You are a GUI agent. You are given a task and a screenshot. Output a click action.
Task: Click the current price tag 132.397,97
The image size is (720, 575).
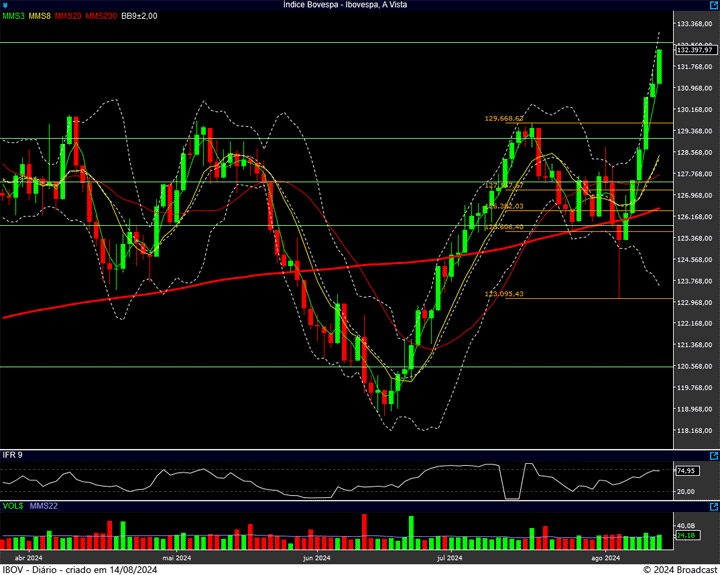pyautogui.click(x=693, y=49)
